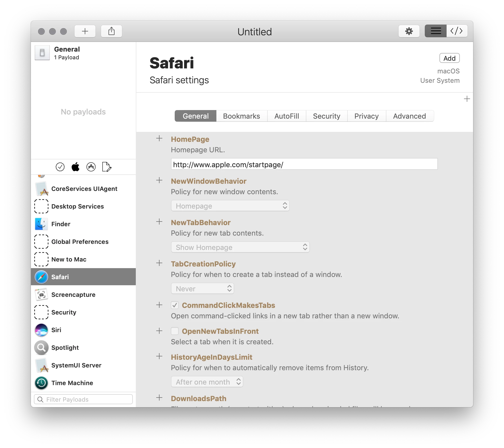Click the plus next to NewWindowBehavior key

click(159, 180)
